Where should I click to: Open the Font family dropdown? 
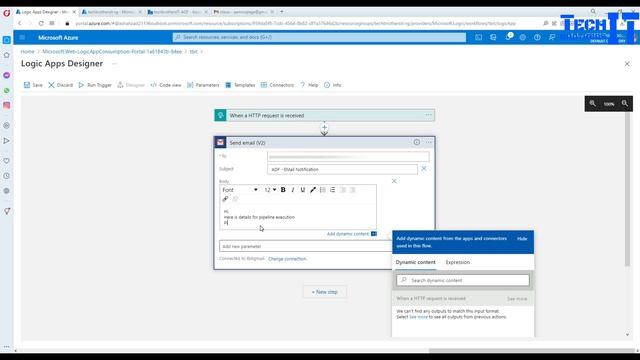(240, 190)
